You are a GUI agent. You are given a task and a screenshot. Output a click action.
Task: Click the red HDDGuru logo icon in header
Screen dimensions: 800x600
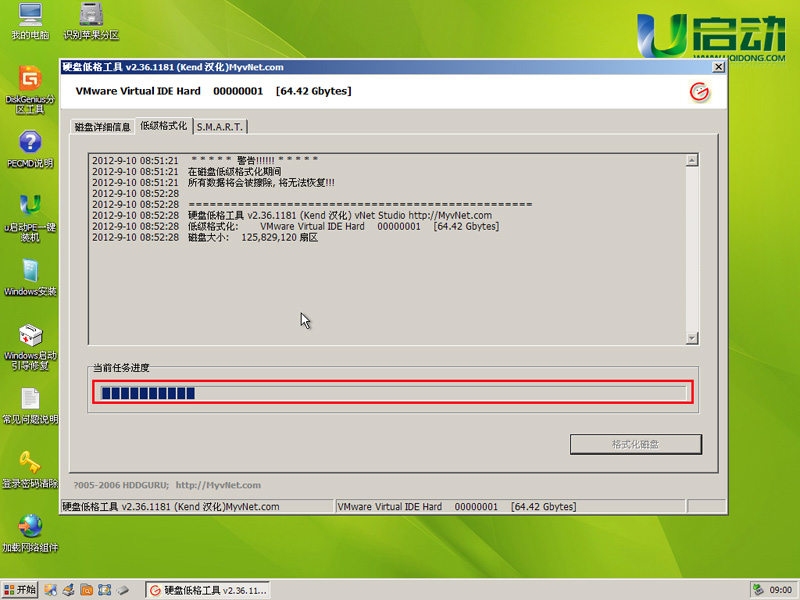coord(699,92)
